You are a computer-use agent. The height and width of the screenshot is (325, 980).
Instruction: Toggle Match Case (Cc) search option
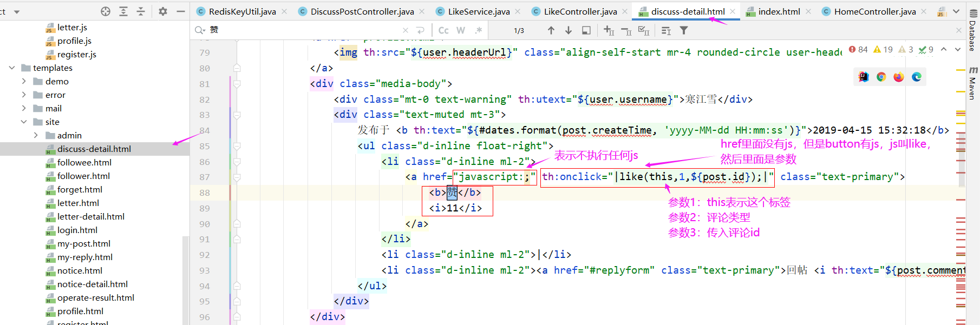coord(443,30)
